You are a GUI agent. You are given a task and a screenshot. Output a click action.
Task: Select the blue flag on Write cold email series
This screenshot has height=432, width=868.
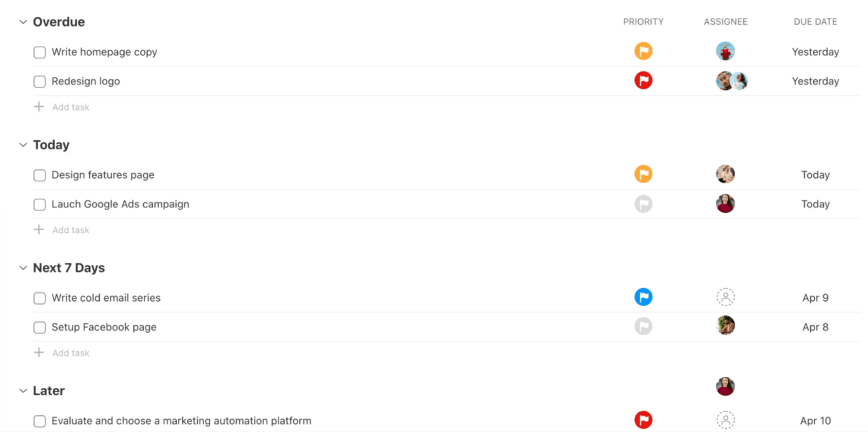point(643,297)
